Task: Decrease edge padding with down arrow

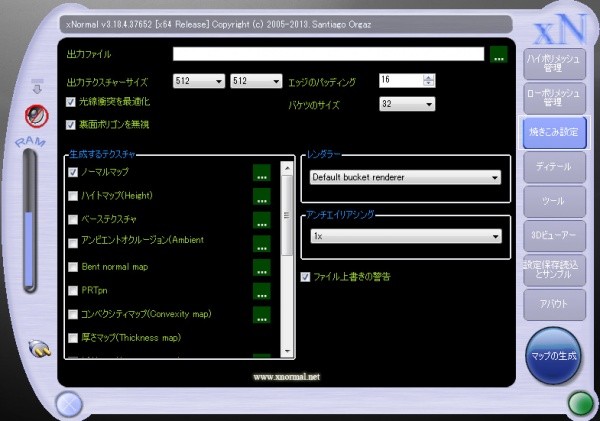Action: 429,84
